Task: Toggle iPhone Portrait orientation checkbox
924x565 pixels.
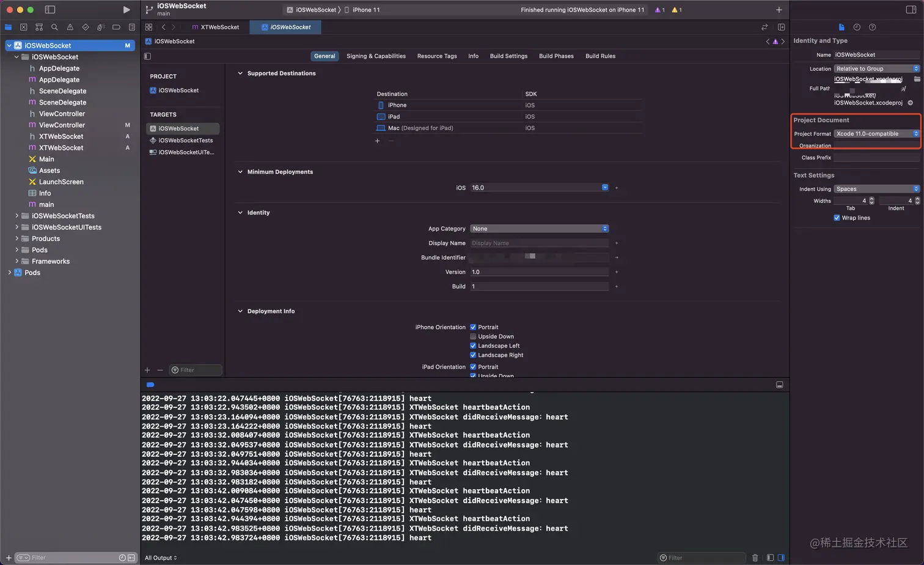Action: point(473,327)
